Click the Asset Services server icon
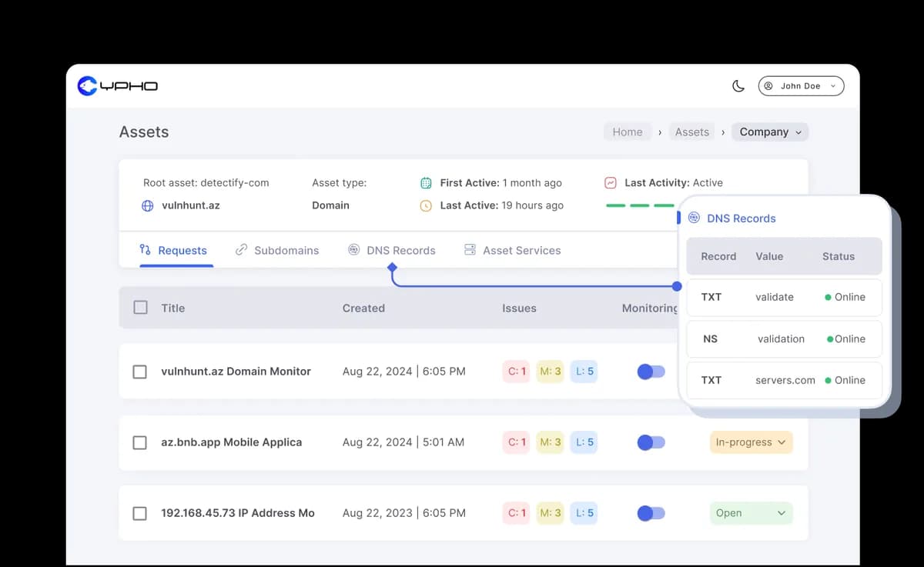This screenshot has width=924, height=567. click(470, 250)
